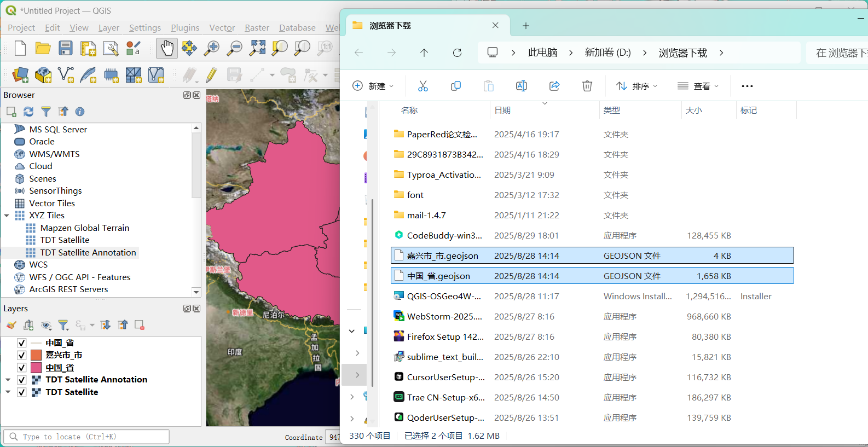Viewport: 868px width, 447px height.
Task: Open Filter Legend funnel dropdown in Layers
Action: click(64, 325)
